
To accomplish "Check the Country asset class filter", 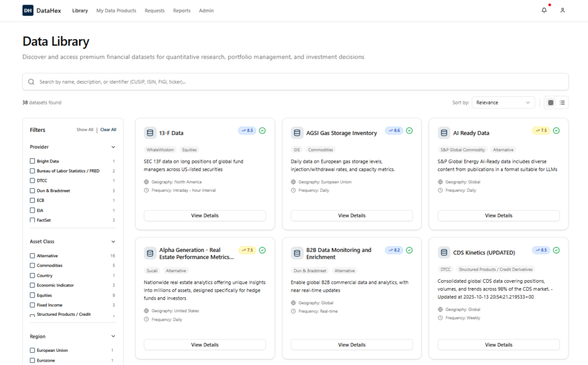I will [32, 275].
